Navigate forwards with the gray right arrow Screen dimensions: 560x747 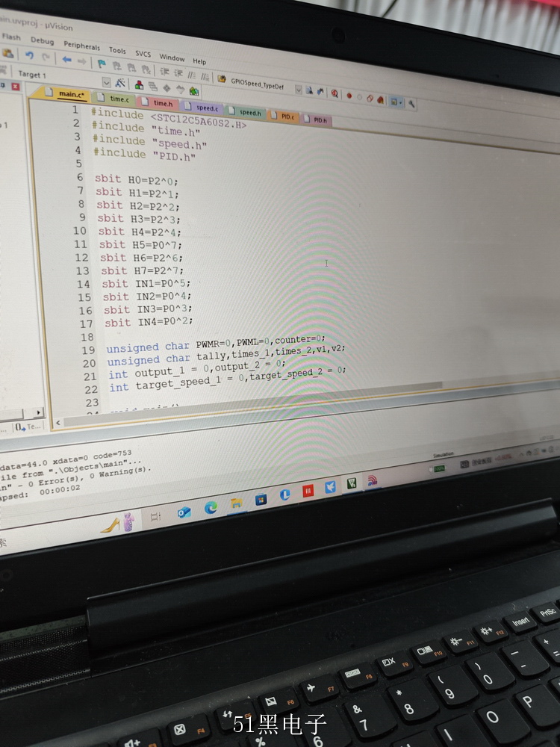tap(82, 61)
